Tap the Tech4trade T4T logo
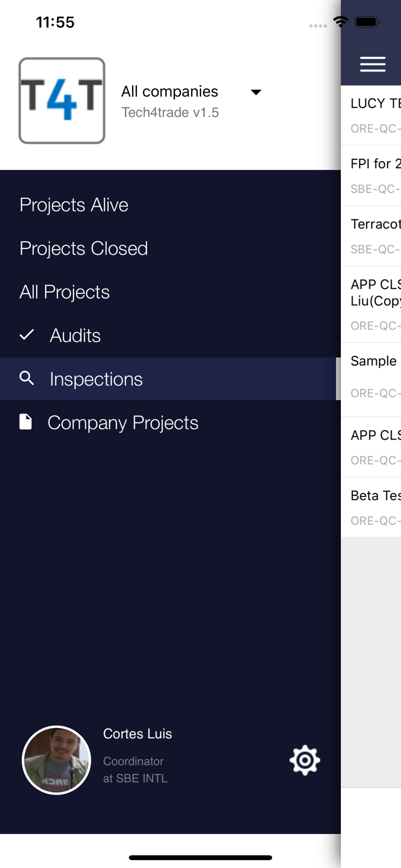 pyautogui.click(x=62, y=100)
